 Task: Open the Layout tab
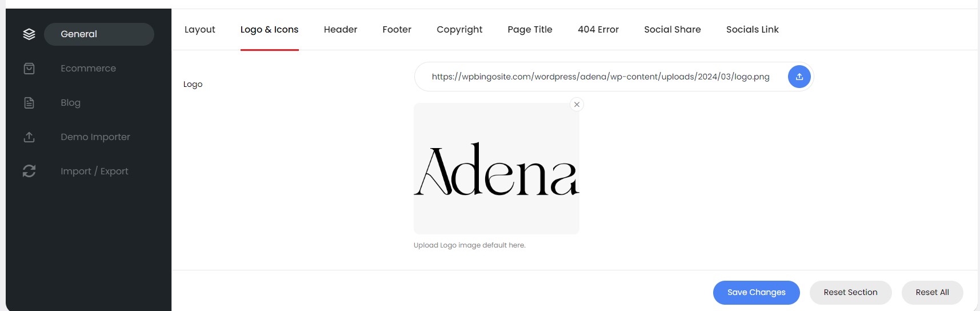(199, 30)
